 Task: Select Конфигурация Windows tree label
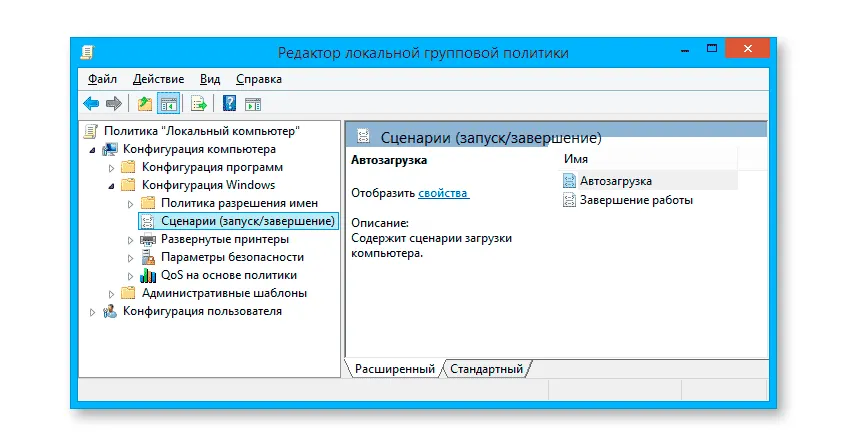coord(208,185)
